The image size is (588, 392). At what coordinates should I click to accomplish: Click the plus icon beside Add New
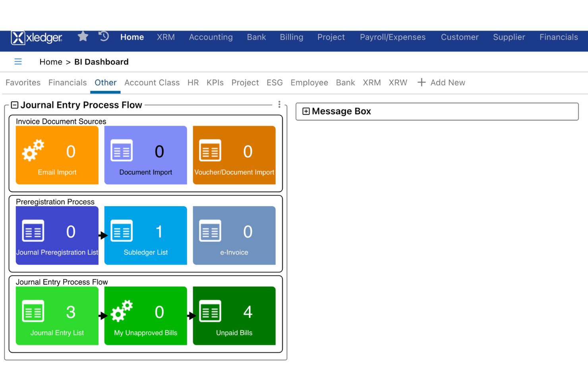point(422,82)
